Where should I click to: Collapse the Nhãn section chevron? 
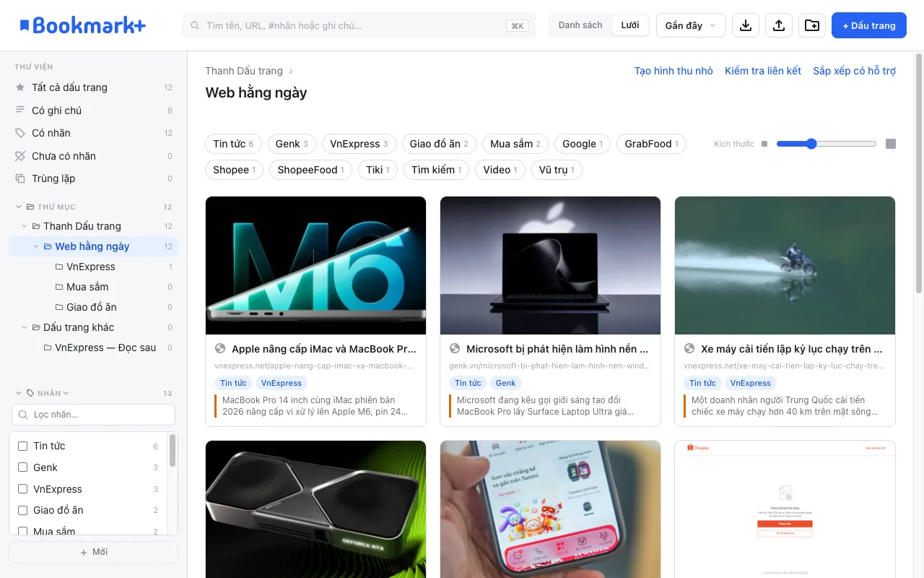tap(19, 393)
